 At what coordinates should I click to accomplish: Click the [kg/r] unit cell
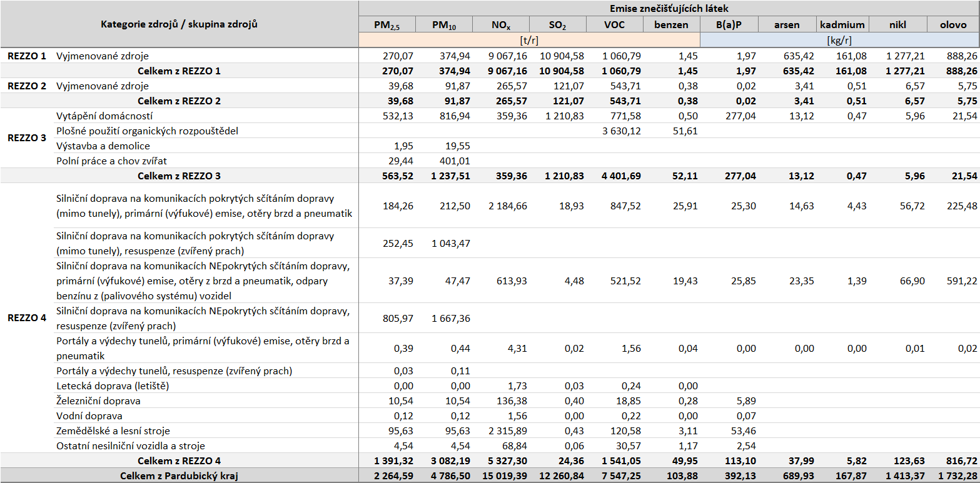click(x=839, y=40)
